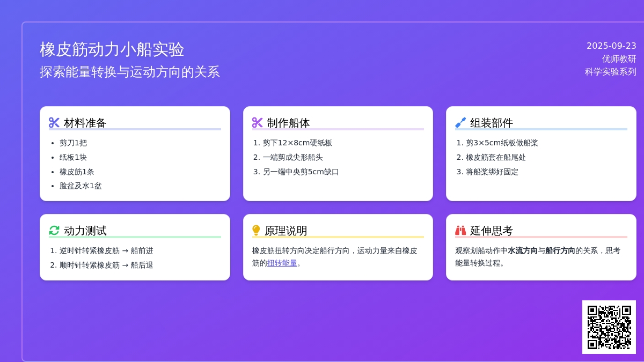Click the 科学实验系列 series label
The image size is (644, 362).
point(610,72)
